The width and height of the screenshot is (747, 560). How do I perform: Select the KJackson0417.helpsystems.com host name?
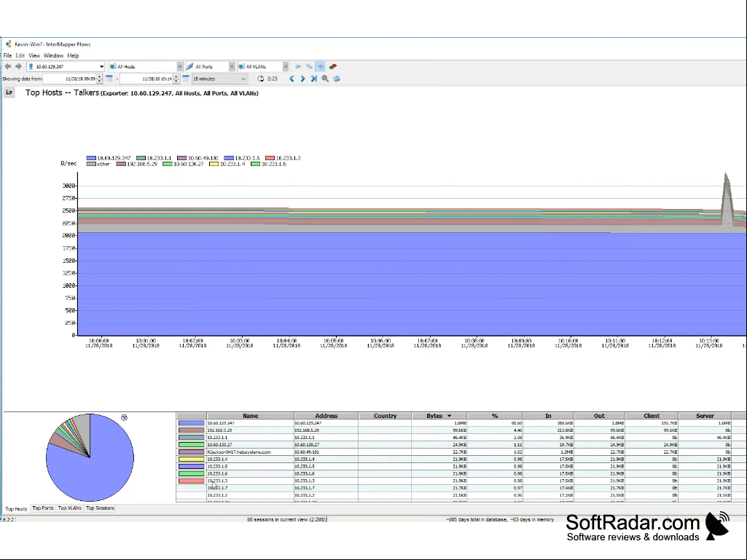point(239,452)
